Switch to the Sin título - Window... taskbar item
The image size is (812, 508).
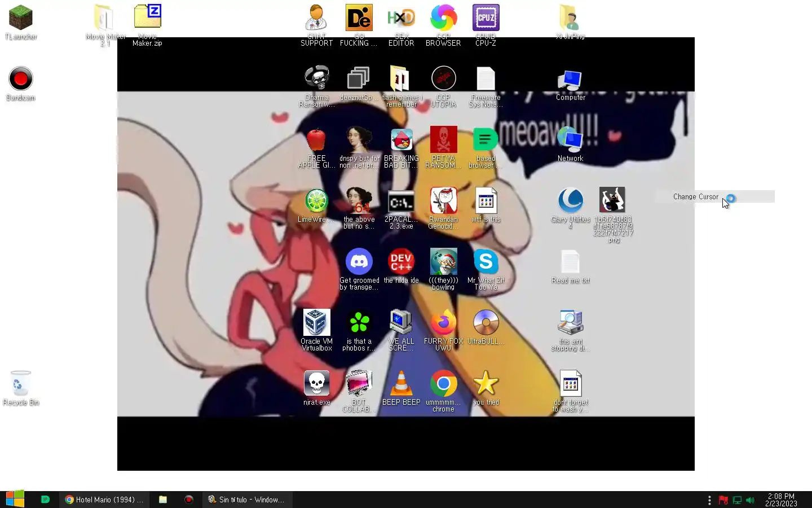click(246, 500)
